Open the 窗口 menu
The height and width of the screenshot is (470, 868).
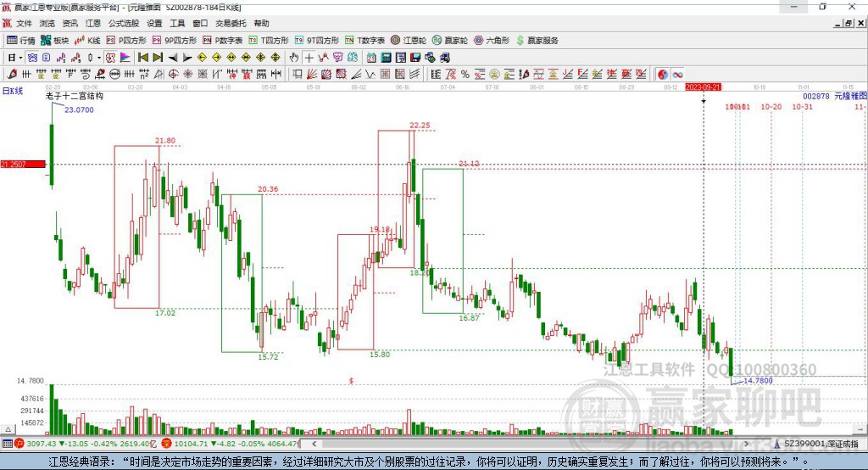[x=200, y=23]
